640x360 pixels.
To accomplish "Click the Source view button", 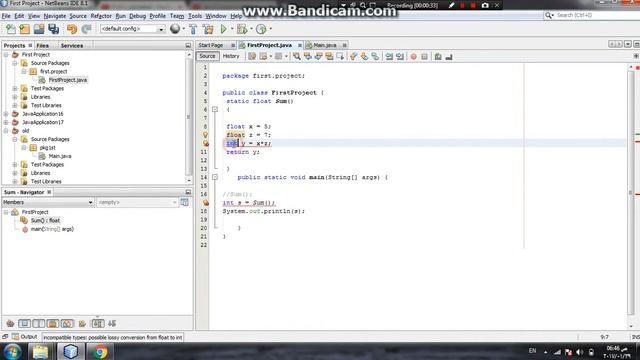I will pyautogui.click(x=207, y=56).
